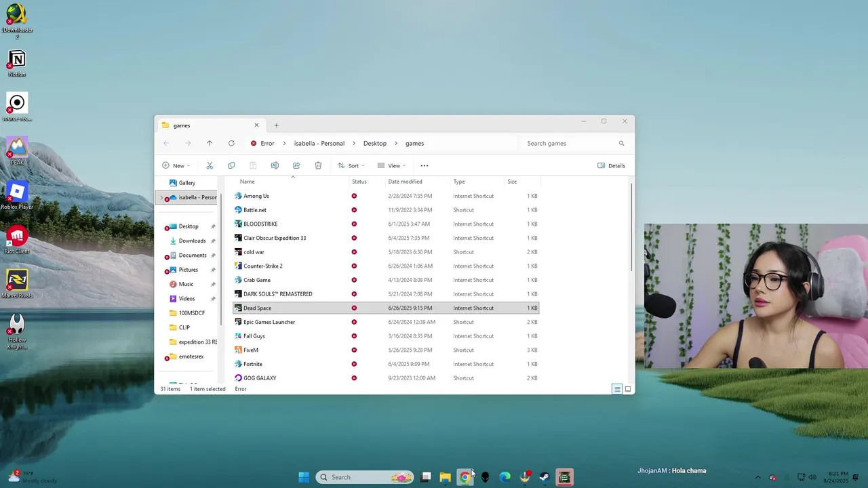Viewport: 868px width, 488px height.
Task: Click chevron after isabella - Personal breadcrumb
Action: click(x=354, y=143)
